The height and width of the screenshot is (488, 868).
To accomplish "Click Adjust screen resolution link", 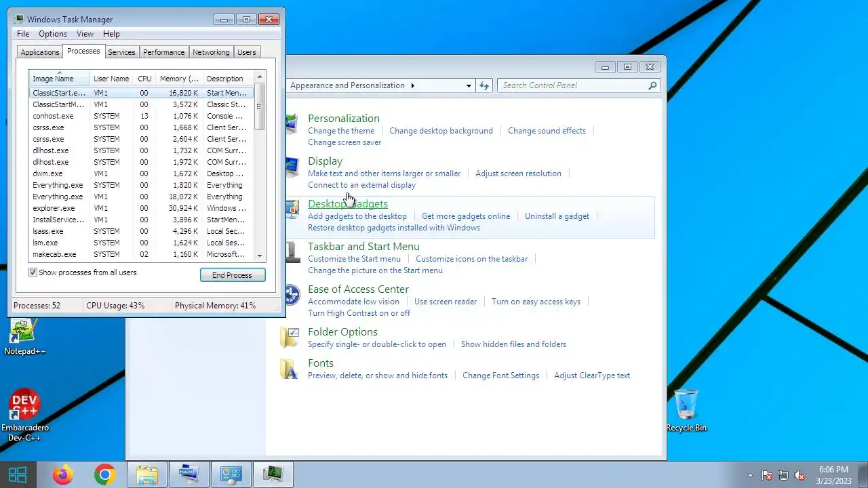I will pos(518,174).
